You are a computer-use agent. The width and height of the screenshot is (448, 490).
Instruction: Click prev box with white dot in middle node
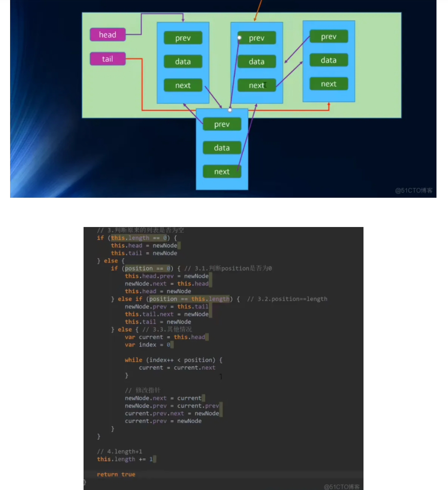click(x=257, y=38)
